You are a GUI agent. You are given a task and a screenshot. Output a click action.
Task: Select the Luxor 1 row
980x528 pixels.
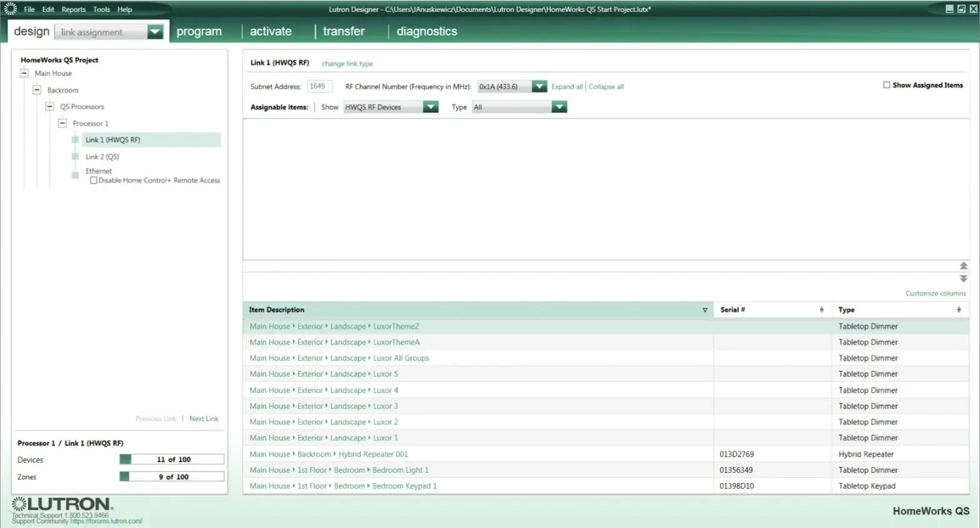click(605, 438)
